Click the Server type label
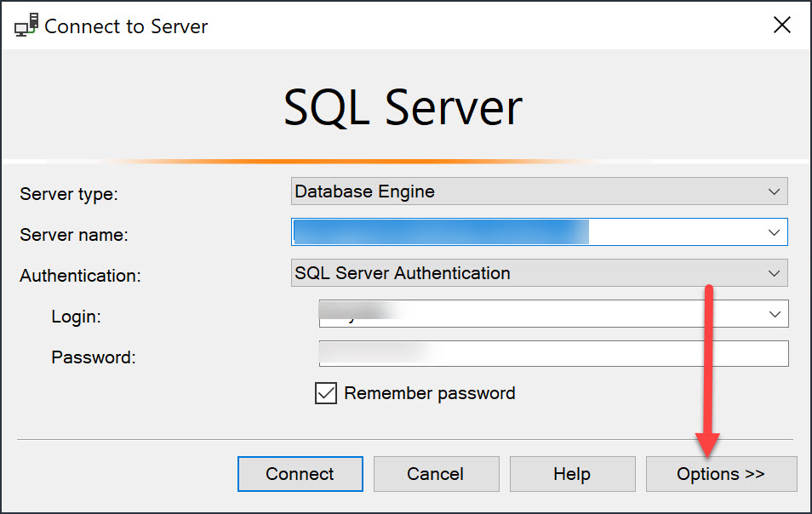The width and height of the screenshot is (812, 514). 69,194
